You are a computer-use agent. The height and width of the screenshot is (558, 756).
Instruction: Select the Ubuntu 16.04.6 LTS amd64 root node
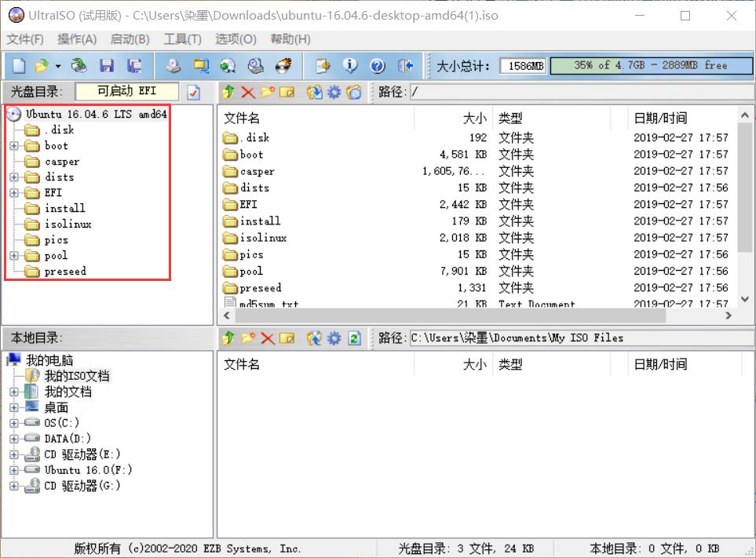coord(96,115)
